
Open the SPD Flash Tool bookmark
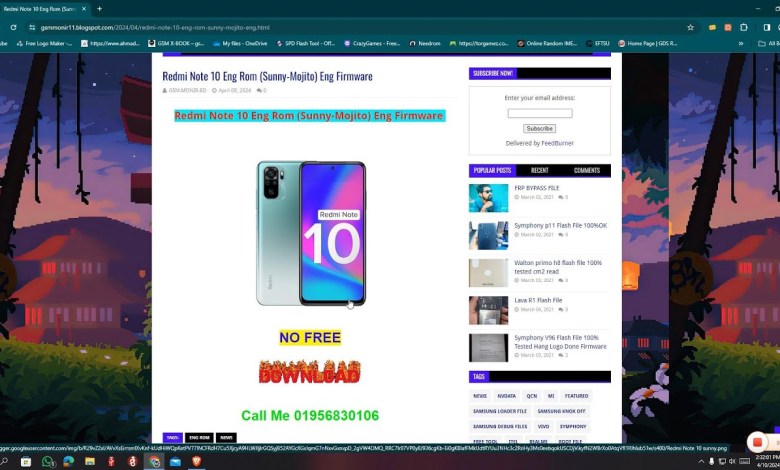[x=304, y=44]
